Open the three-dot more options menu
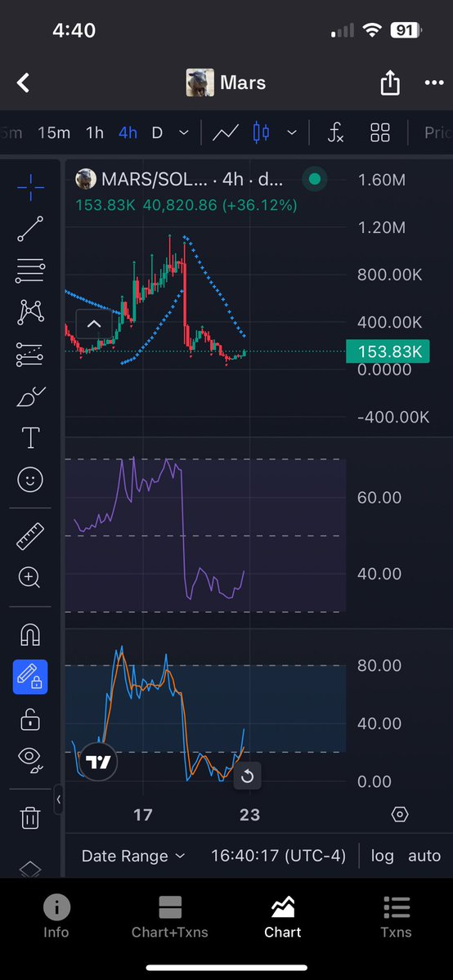Screen dimensions: 453x980 [433, 83]
